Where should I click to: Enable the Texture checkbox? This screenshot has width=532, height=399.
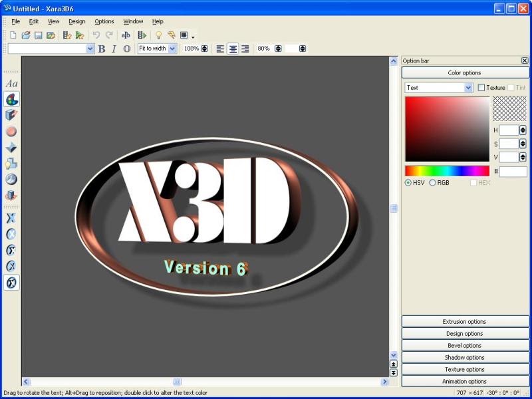coord(481,88)
